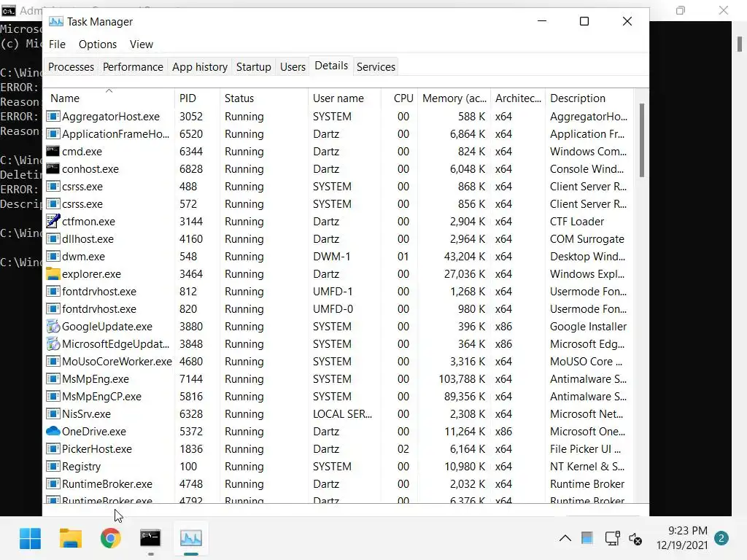This screenshot has width=747, height=560.
Task: Switch to the App history tab
Action: pos(200,67)
